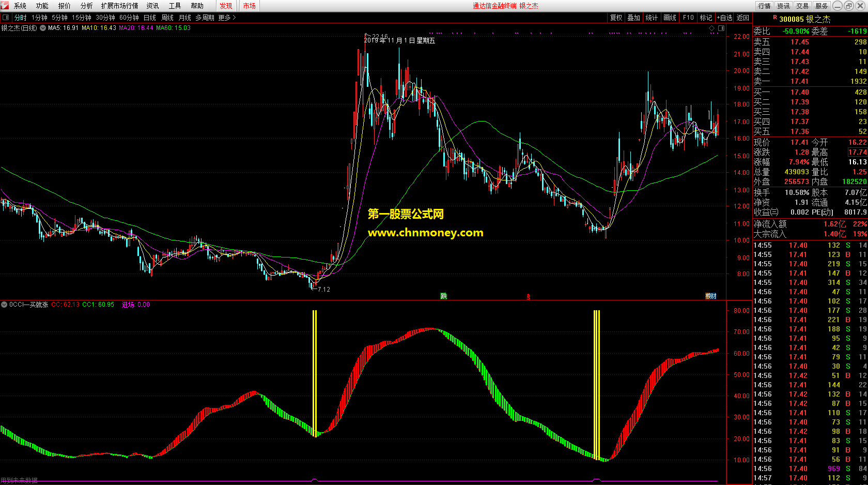Open the circle dropdown beside CCI—买就涨
The width and height of the screenshot is (868, 485).
point(5,305)
